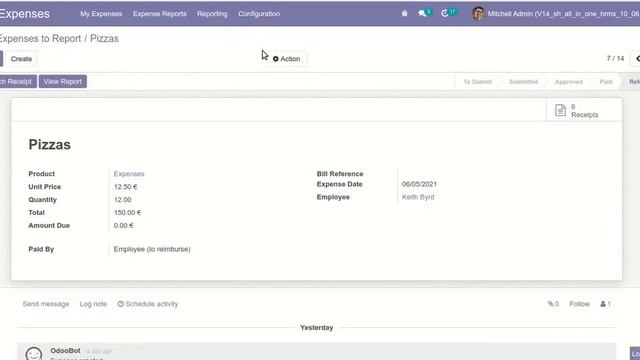Click the 7 / 14 pager counter
The image size is (640, 360).
[x=615, y=58]
